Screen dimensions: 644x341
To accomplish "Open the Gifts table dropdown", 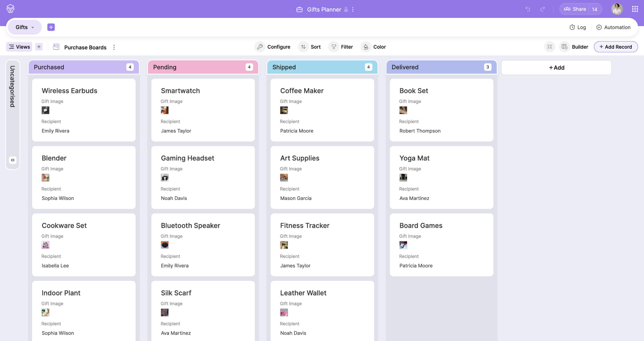I will (x=24, y=27).
